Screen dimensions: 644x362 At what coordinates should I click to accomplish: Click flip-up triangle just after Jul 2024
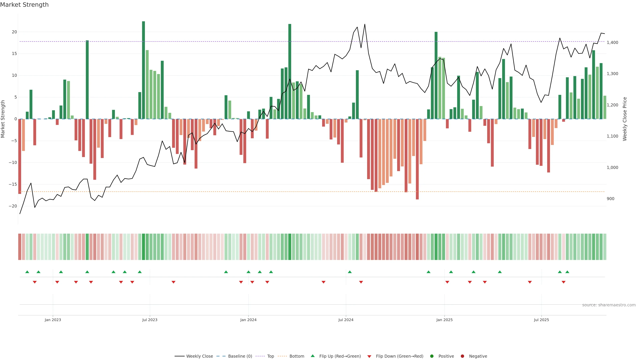coord(350,272)
